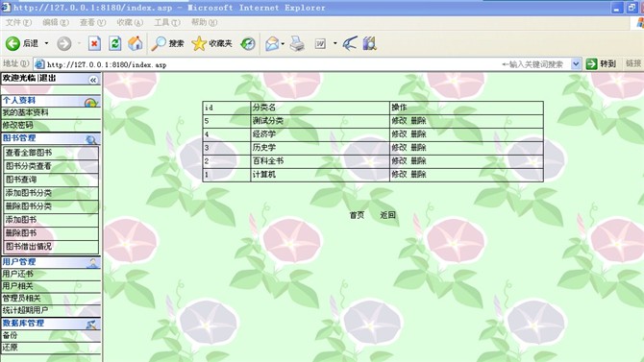The width and height of the screenshot is (644, 362).
Task: Click the Print icon
Action: click(297, 43)
